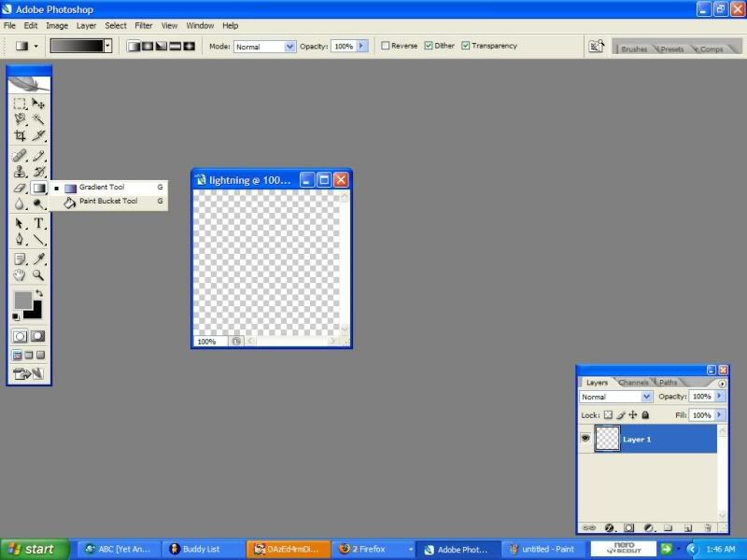Screen dimensions: 747x560
Task: Delete layer trash icon
Action: coord(708,527)
